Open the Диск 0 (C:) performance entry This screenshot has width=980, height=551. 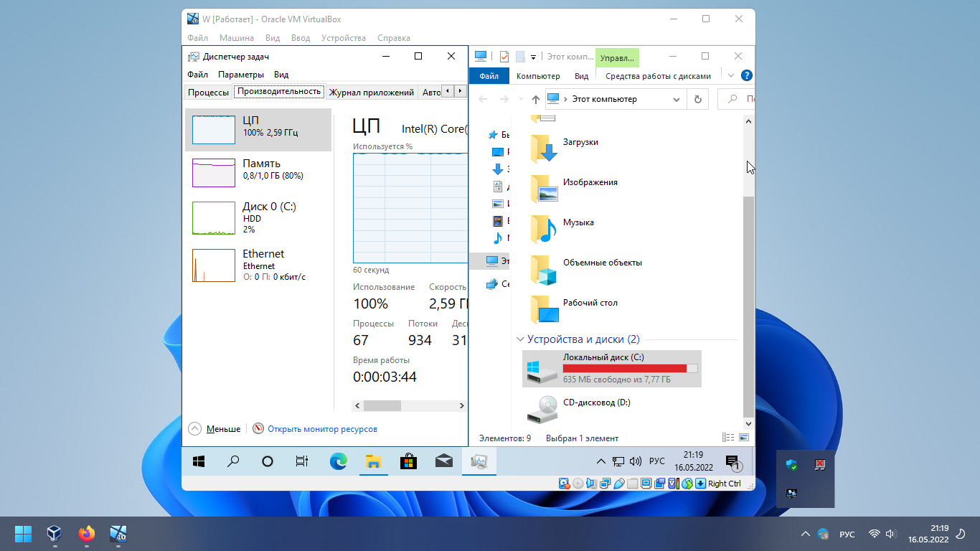point(258,218)
